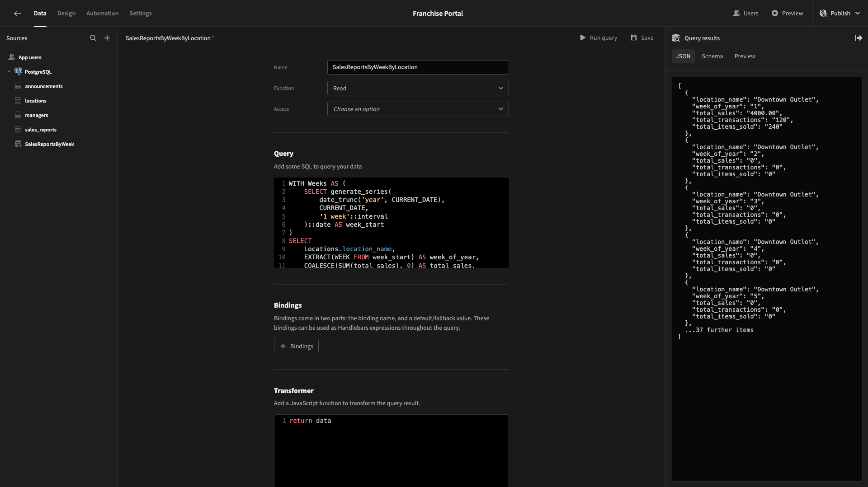868x487 pixels.
Task: Expand the Publish dropdown chevron
Action: click(858, 13)
